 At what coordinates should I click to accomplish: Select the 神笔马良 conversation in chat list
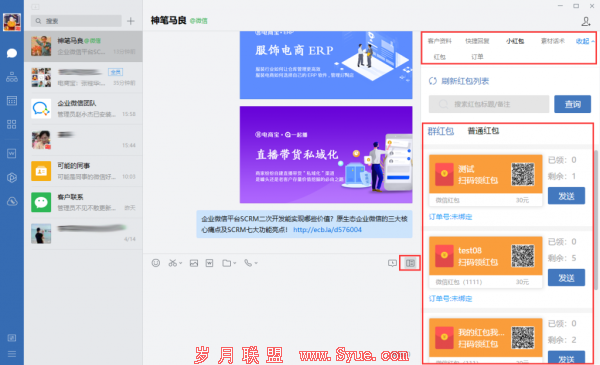pyautogui.click(x=83, y=46)
